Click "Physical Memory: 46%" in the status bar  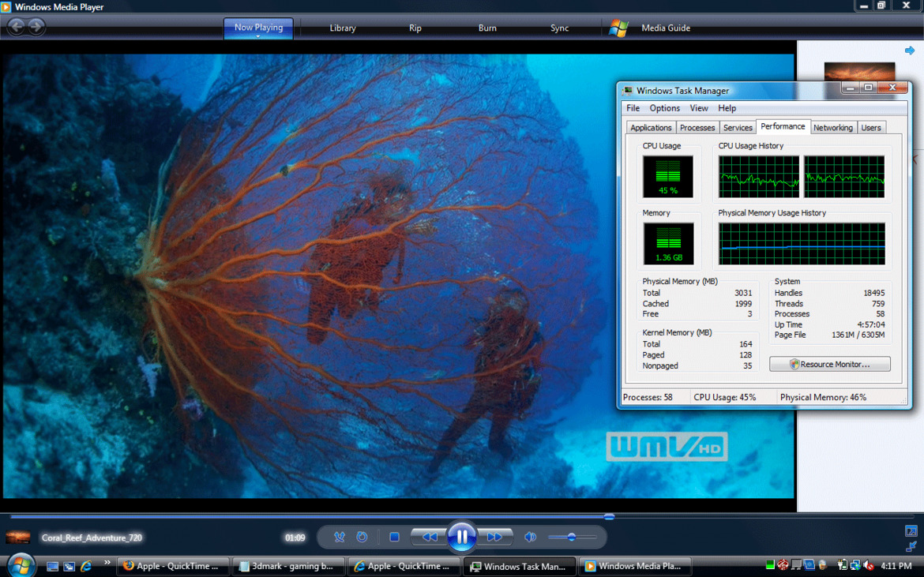pyautogui.click(x=823, y=397)
